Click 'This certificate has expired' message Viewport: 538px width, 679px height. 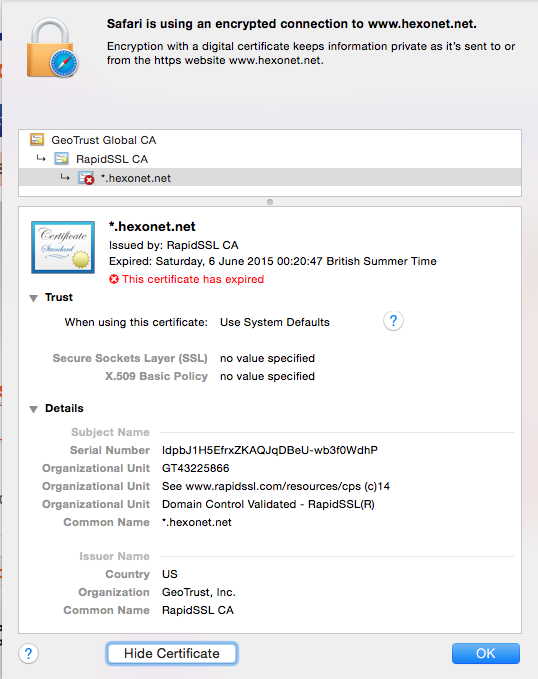coord(193,279)
